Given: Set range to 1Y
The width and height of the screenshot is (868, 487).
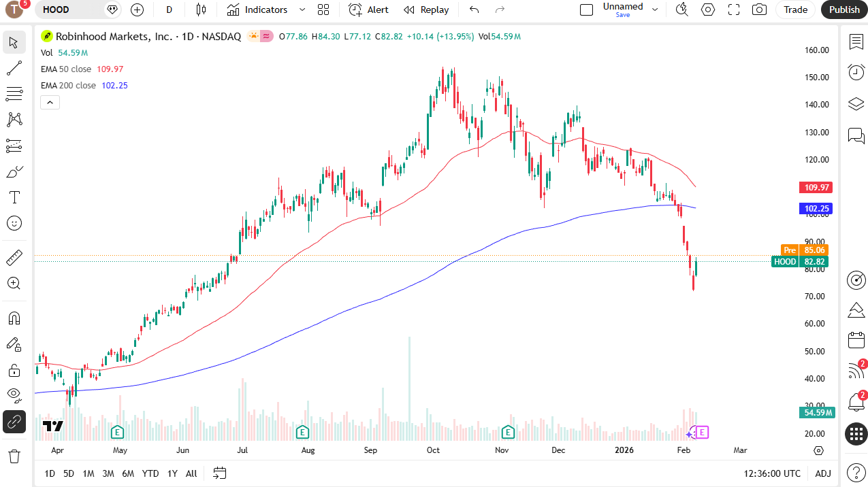Looking at the screenshot, I should [172, 473].
